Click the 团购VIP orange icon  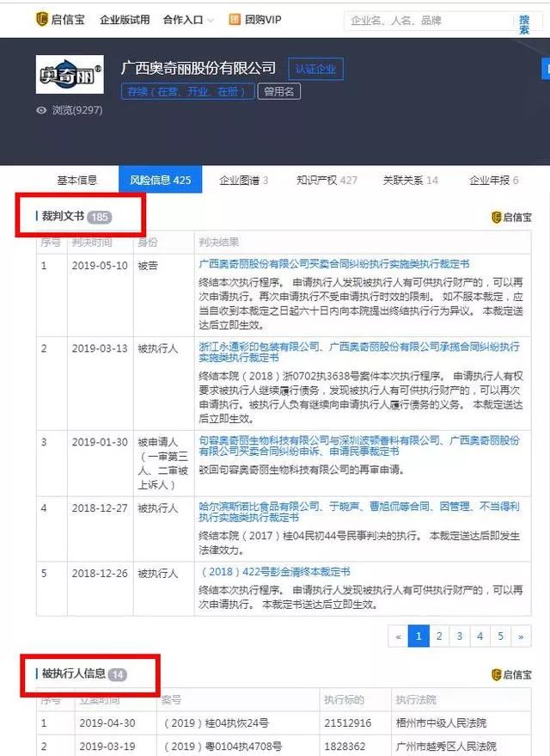point(235,19)
